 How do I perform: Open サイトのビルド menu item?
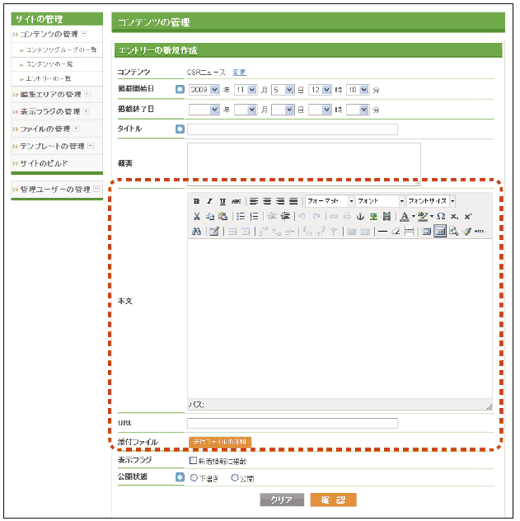pyautogui.click(x=44, y=163)
